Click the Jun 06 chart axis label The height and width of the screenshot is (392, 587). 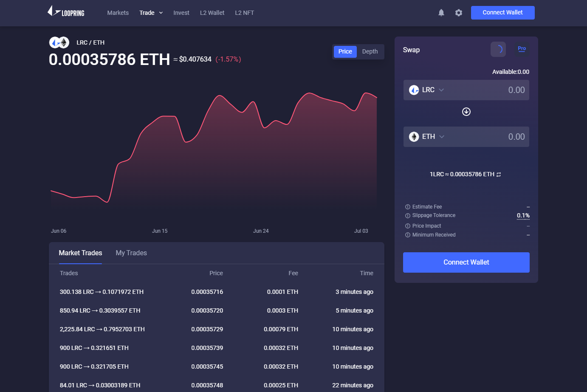point(59,231)
